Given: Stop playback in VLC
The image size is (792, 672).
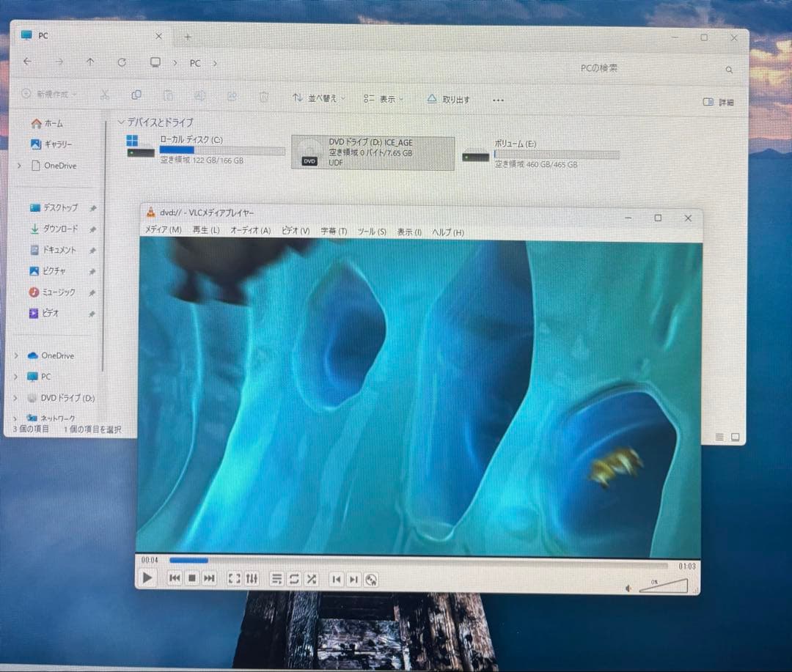Looking at the screenshot, I should tap(192, 578).
